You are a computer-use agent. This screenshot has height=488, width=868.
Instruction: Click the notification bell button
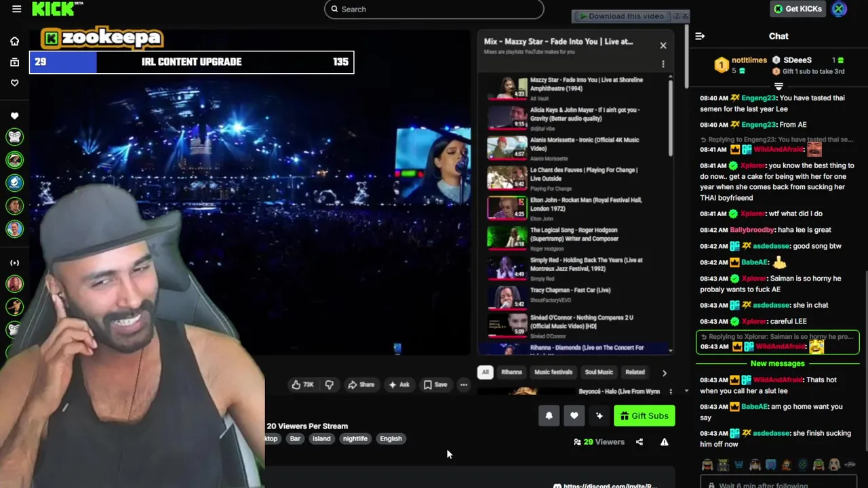(x=549, y=416)
